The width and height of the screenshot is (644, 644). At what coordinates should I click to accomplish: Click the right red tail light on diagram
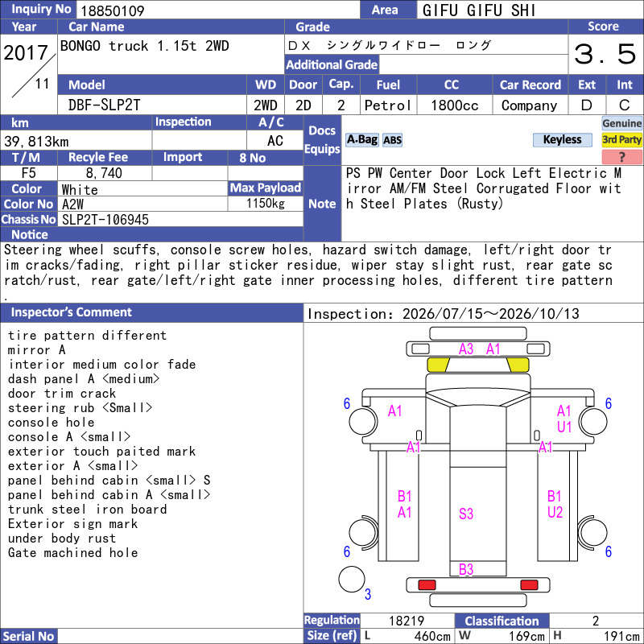(x=529, y=585)
